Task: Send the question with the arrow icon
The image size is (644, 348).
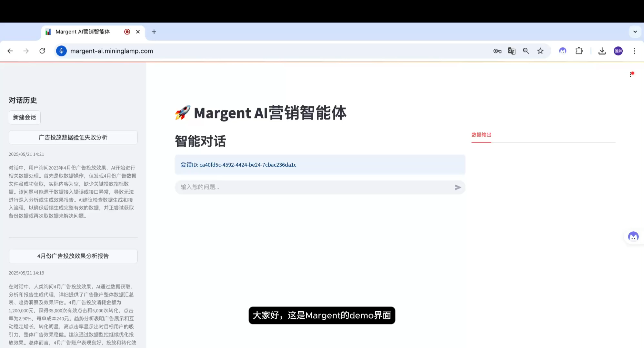Action: pyautogui.click(x=458, y=188)
